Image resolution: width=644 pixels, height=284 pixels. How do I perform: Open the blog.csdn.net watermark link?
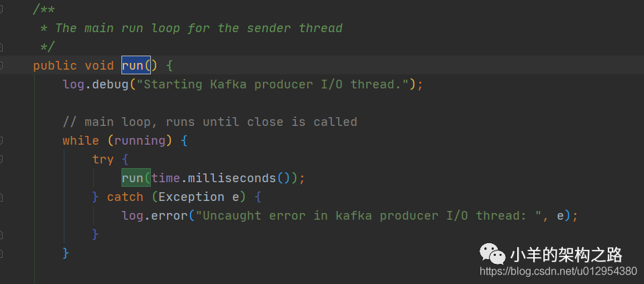[558, 271]
